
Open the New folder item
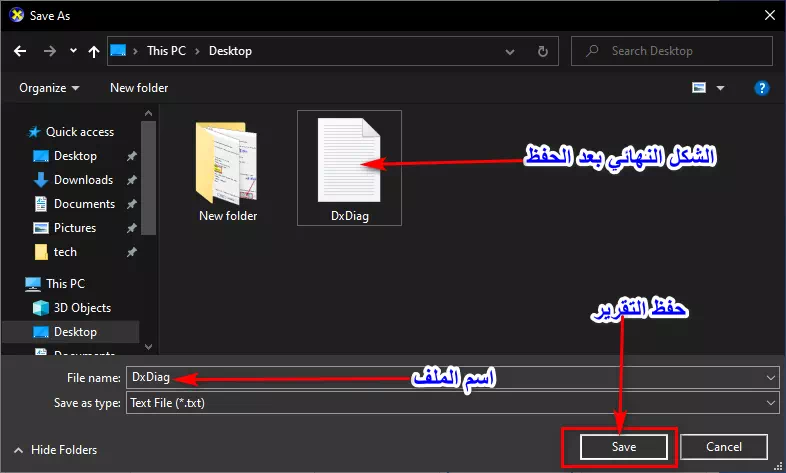click(x=227, y=168)
